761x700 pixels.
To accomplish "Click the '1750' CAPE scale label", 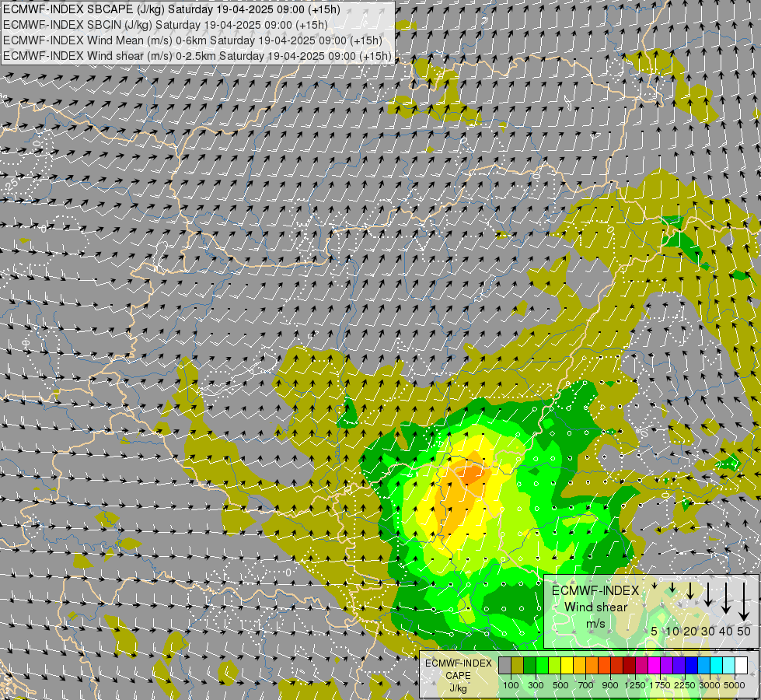I will point(660,685).
